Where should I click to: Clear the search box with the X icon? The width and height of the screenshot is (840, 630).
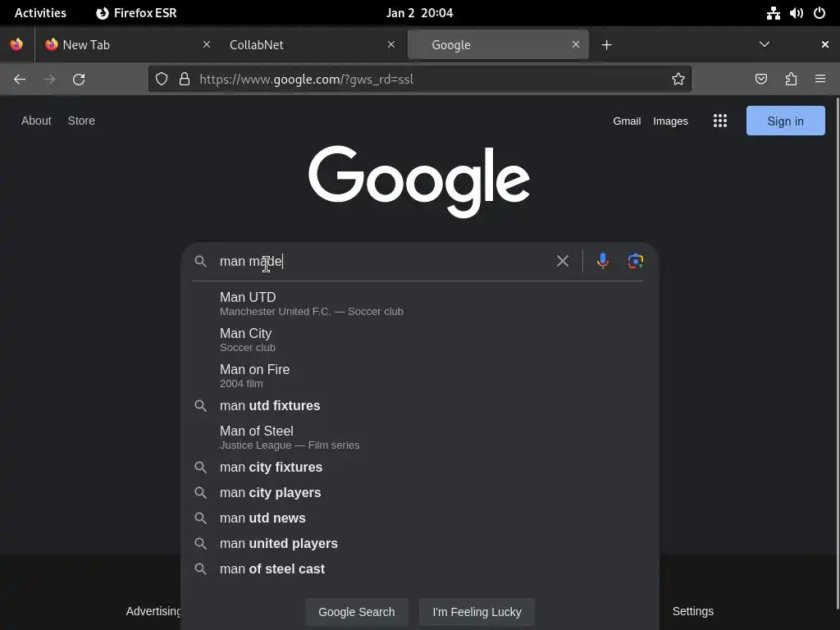563,261
